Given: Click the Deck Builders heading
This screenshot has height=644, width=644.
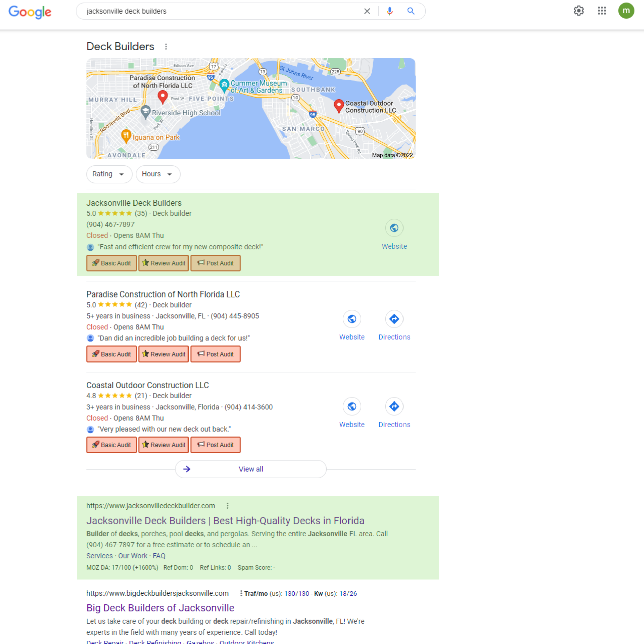Looking at the screenshot, I should (120, 46).
